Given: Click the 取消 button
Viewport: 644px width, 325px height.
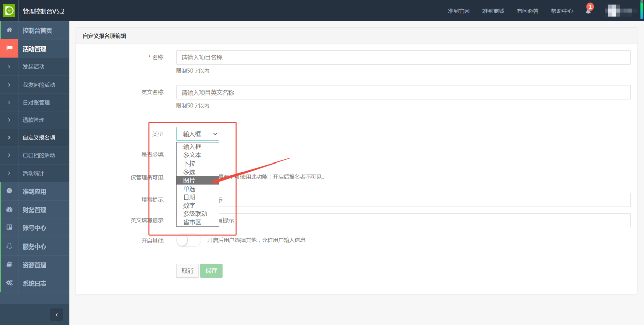Looking at the screenshot, I should [x=187, y=271].
